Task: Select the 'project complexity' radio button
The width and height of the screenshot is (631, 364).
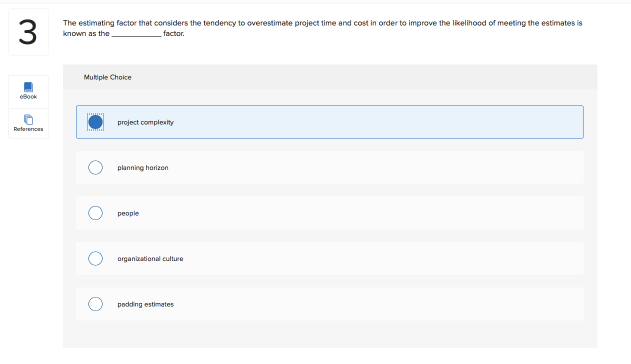Action: [95, 122]
